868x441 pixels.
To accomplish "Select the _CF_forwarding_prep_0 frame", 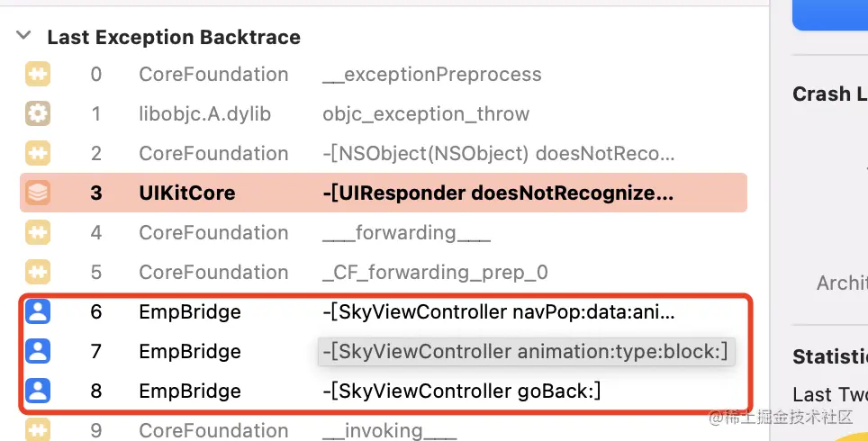I will [x=435, y=272].
